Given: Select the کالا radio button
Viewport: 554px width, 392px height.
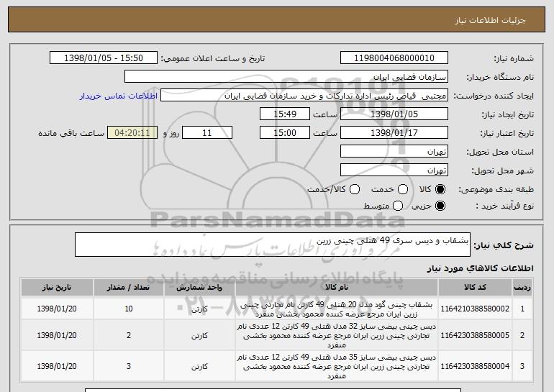Looking at the screenshot, I should click(440, 189).
